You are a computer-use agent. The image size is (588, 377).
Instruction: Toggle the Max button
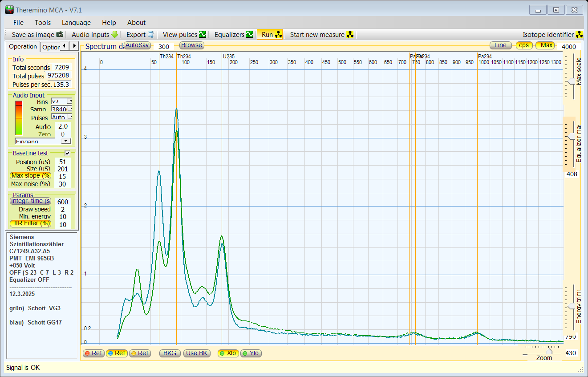pos(546,45)
